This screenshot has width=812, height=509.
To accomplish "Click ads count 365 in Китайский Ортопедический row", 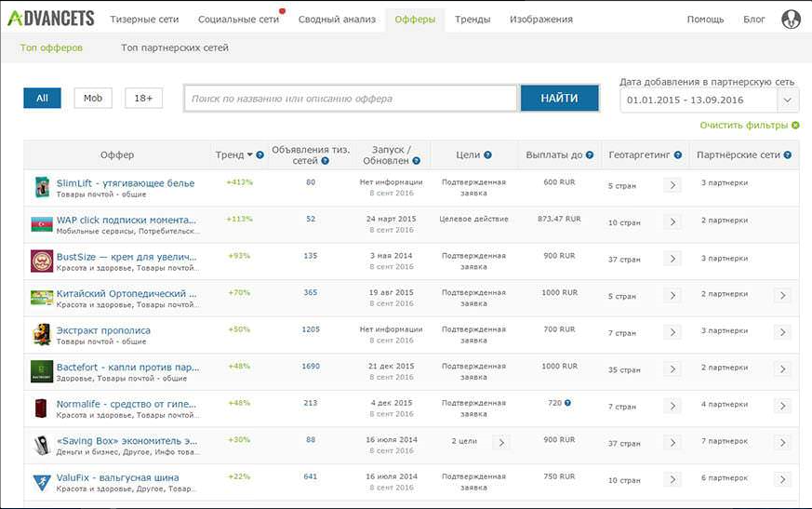I will click(311, 292).
